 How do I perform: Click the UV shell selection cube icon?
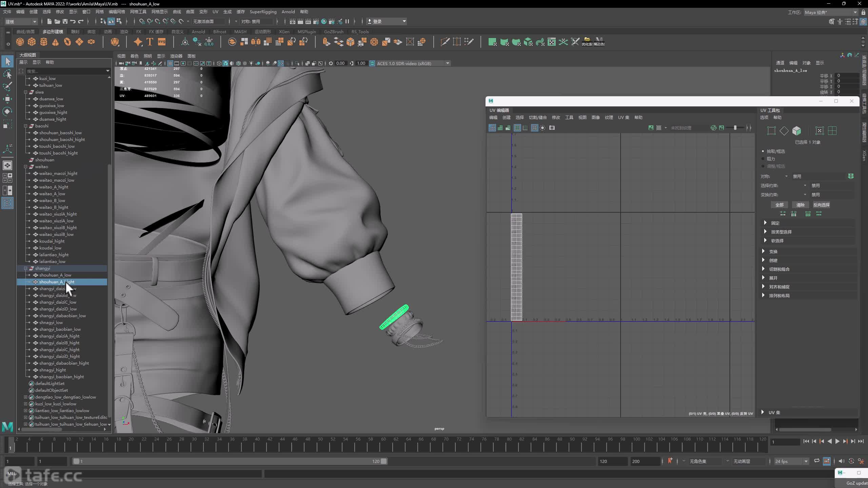[x=796, y=131]
